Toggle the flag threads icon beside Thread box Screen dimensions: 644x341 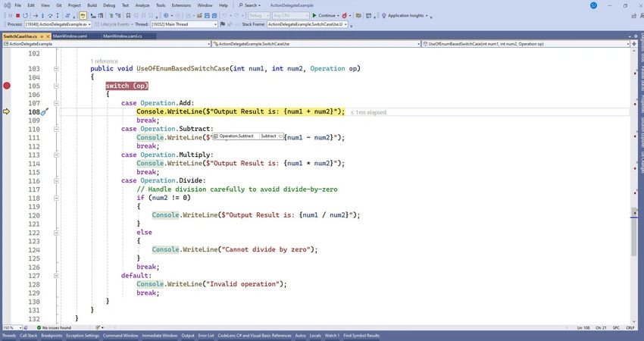(223, 24)
